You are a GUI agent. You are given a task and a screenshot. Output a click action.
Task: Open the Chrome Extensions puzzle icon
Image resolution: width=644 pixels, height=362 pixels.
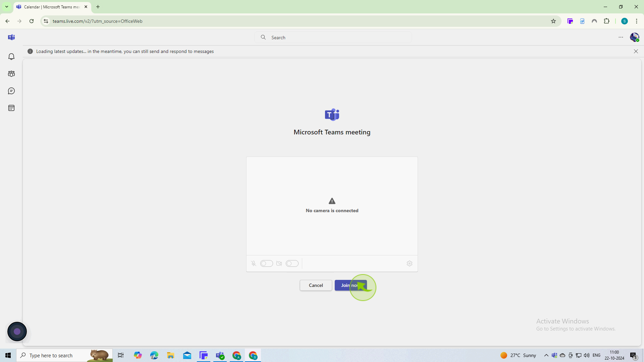click(x=606, y=21)
